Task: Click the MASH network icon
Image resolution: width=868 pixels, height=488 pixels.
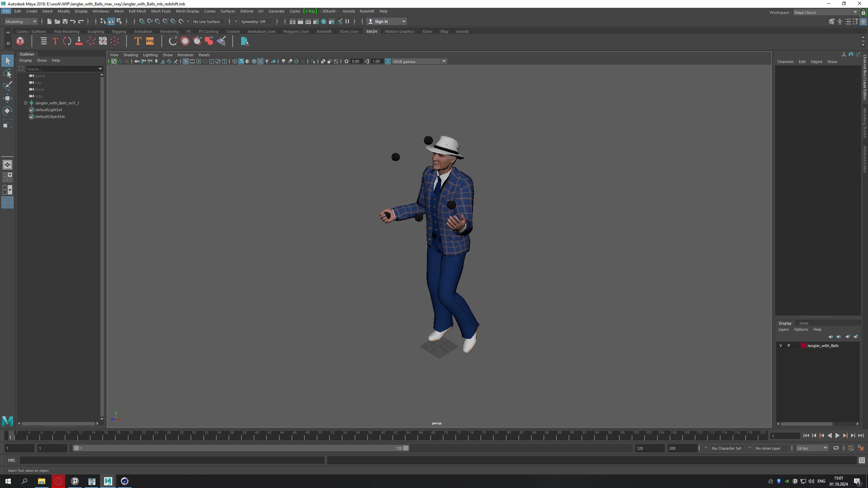Action: 20,41
